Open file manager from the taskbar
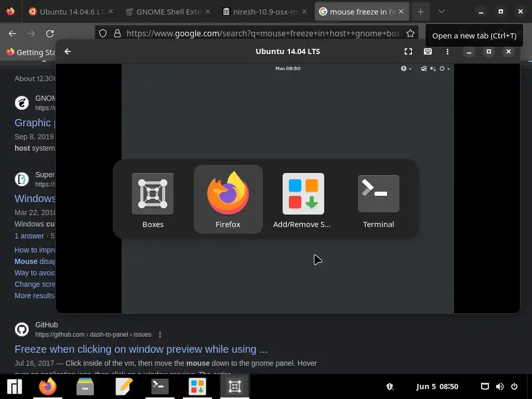 tap(85, 387)
